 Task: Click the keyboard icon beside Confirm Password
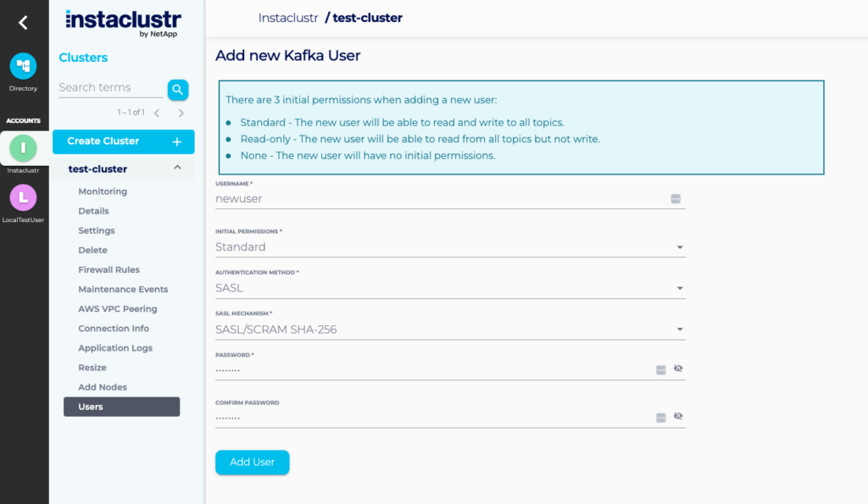(x=659, y=416)
